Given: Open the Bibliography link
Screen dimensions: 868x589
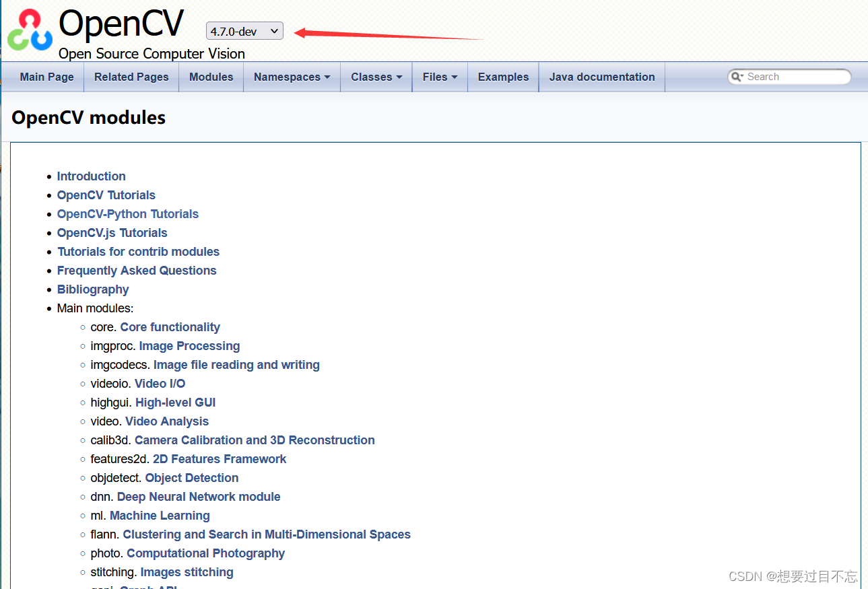Looking at the screenshot, I should point(93,289).
